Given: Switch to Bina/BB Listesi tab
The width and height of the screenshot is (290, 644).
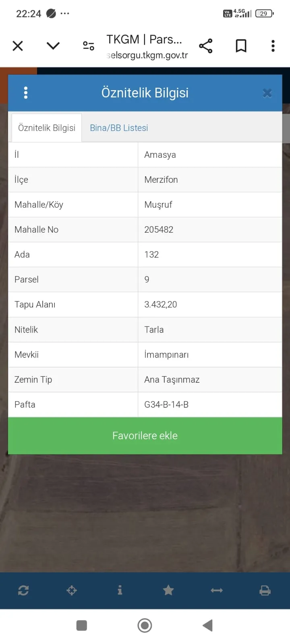Looking at the screenshot, I should coord(119,128).
